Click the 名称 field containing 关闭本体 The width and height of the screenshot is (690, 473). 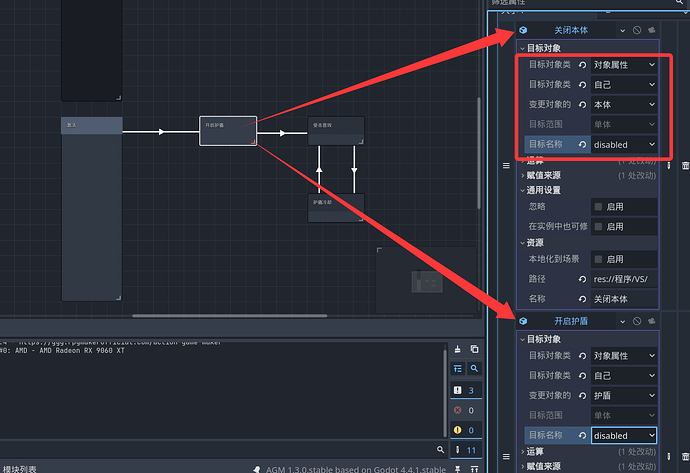(x=624, y=299)
